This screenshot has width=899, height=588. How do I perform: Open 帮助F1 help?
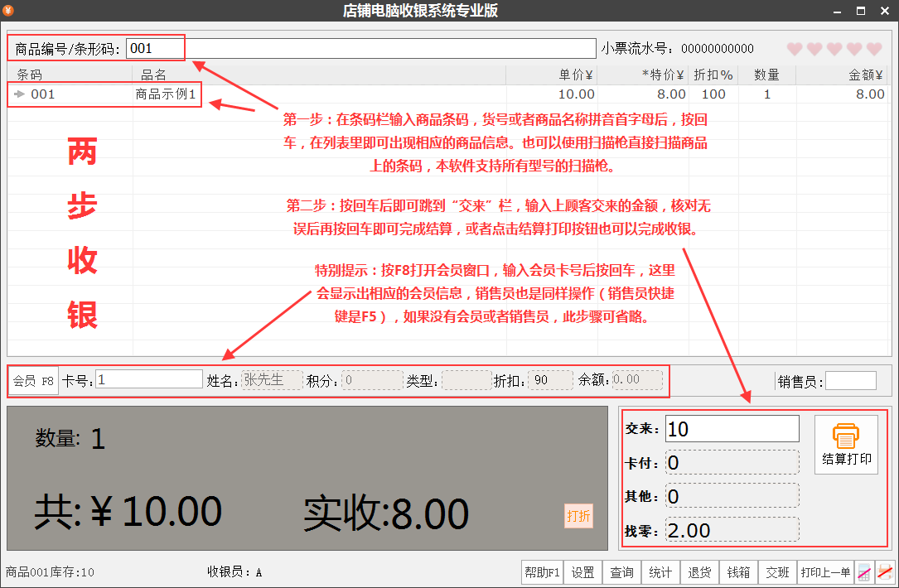tap(542, 572)
